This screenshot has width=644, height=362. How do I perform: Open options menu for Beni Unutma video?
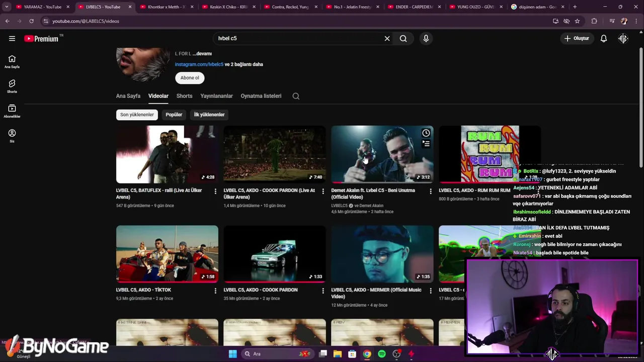tap(431, 191)
